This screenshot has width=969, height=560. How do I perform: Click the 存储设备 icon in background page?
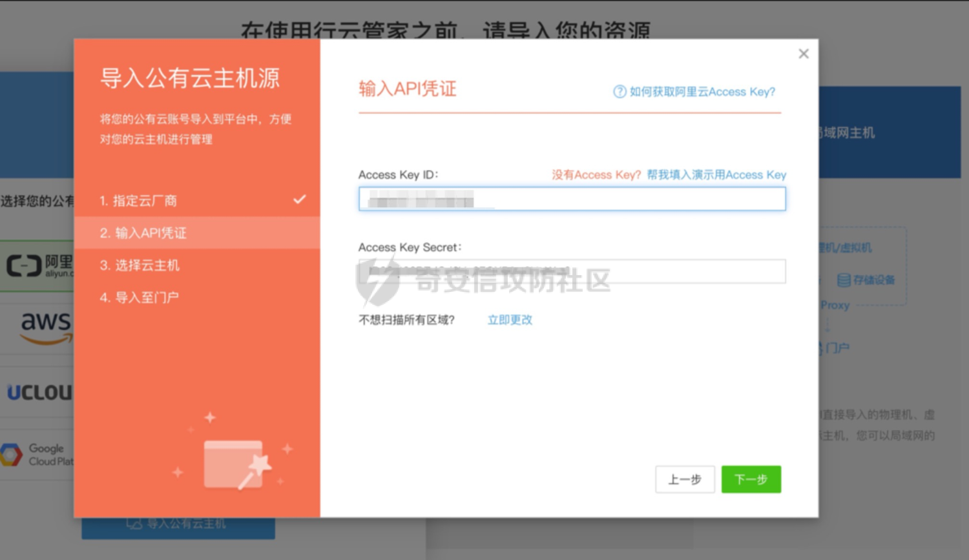click(x=844, y=280)
